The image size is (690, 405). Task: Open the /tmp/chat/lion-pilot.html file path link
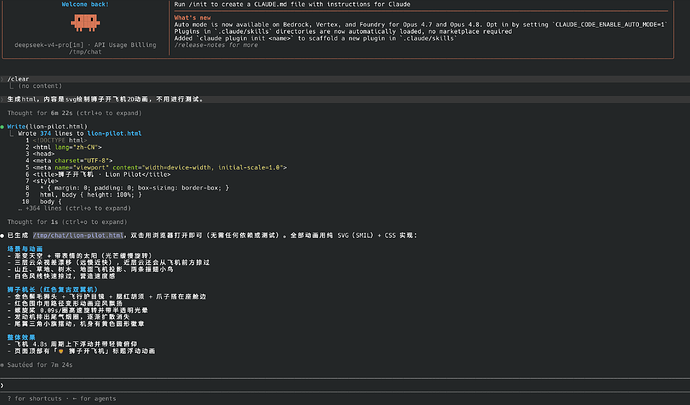[78, 236]
